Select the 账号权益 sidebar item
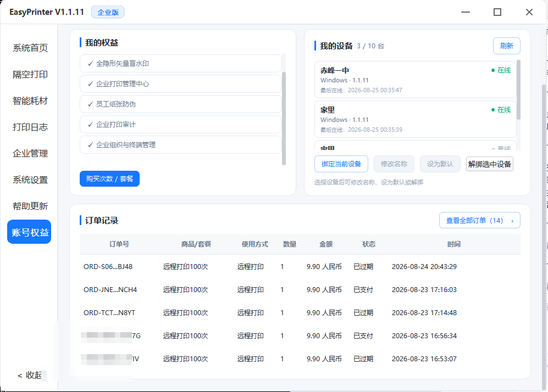Image resolution: width=548 pixels, height=392 pixels. coord(29,232)
